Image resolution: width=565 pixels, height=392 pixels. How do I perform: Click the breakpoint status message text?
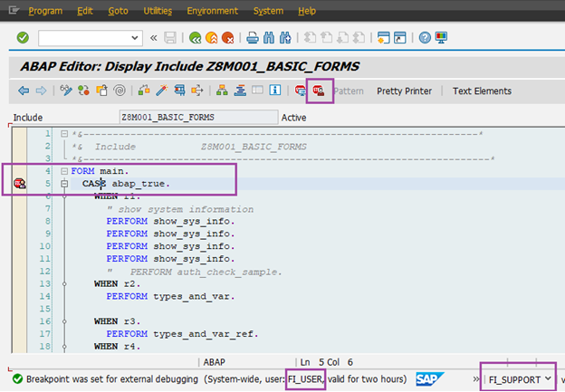coord(216,379)
